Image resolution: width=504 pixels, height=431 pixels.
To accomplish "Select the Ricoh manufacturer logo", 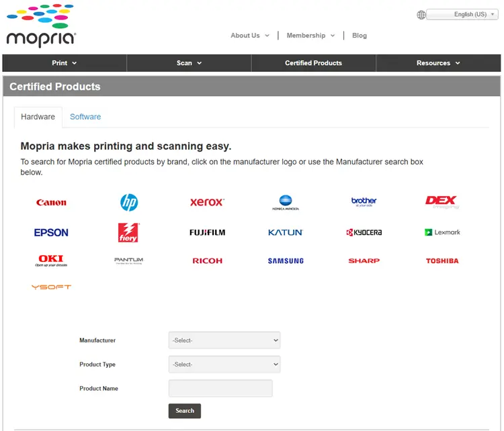I will tap(208, 260).
